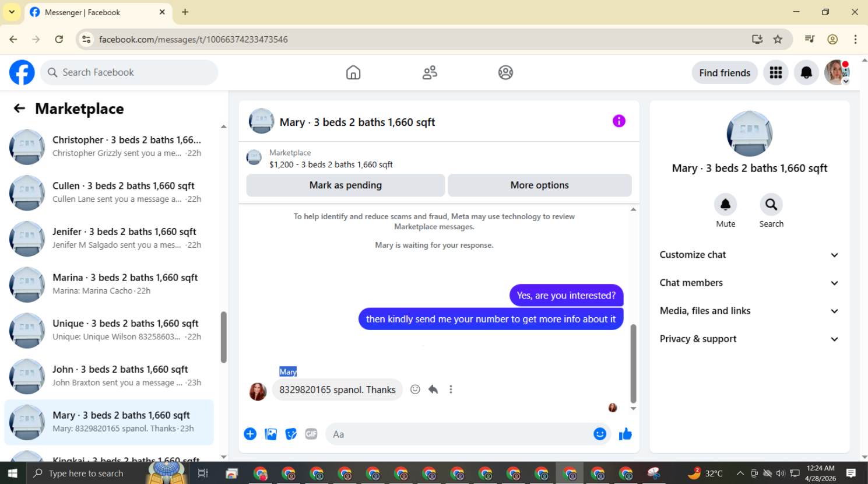
Task: Send a thumbs up like
Action: click(625, 434)
